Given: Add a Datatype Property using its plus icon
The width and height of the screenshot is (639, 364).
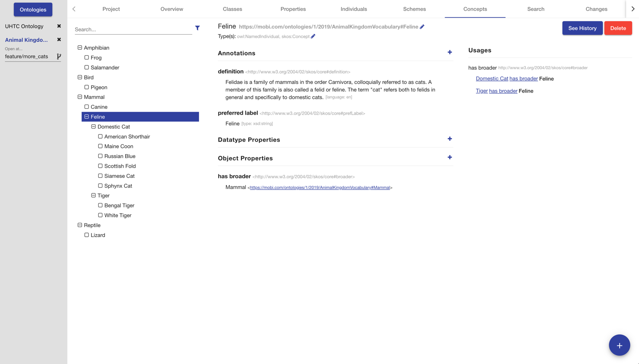Looking at the screenshot, I should pyautogui.click(x=449, y=139).
